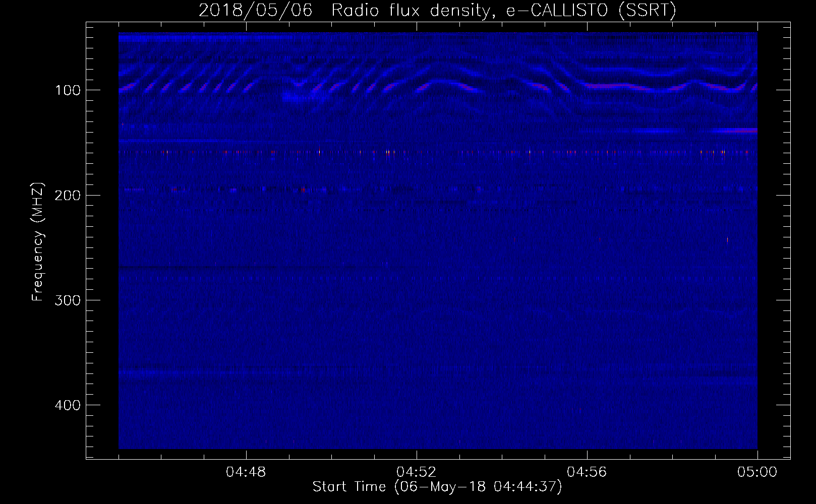The width and height of the screenshot is (816, 504).
Task: Select the 400 frequency tick label
Action: click(x=68, y=405)
